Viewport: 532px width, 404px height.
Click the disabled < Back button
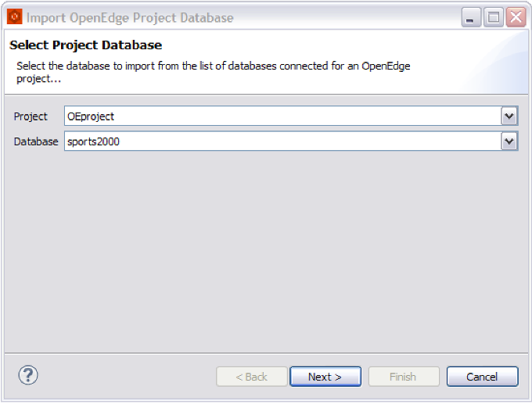pos(252,377)
